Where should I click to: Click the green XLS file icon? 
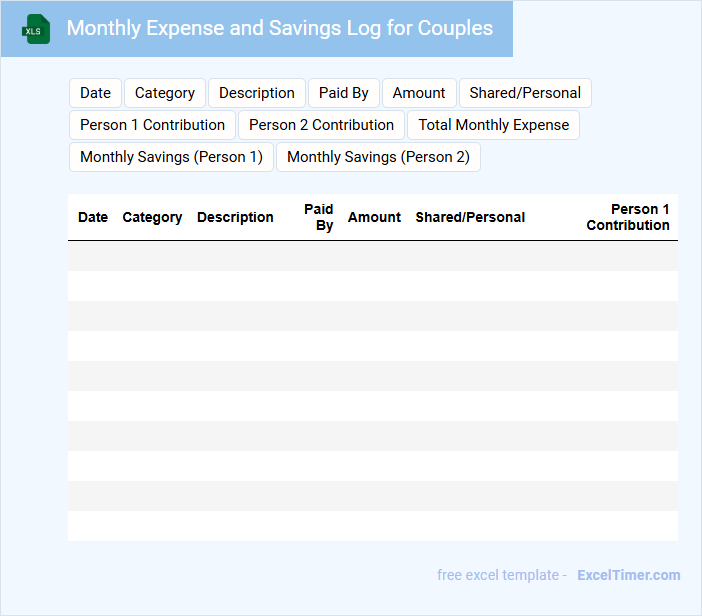(36, 29)
